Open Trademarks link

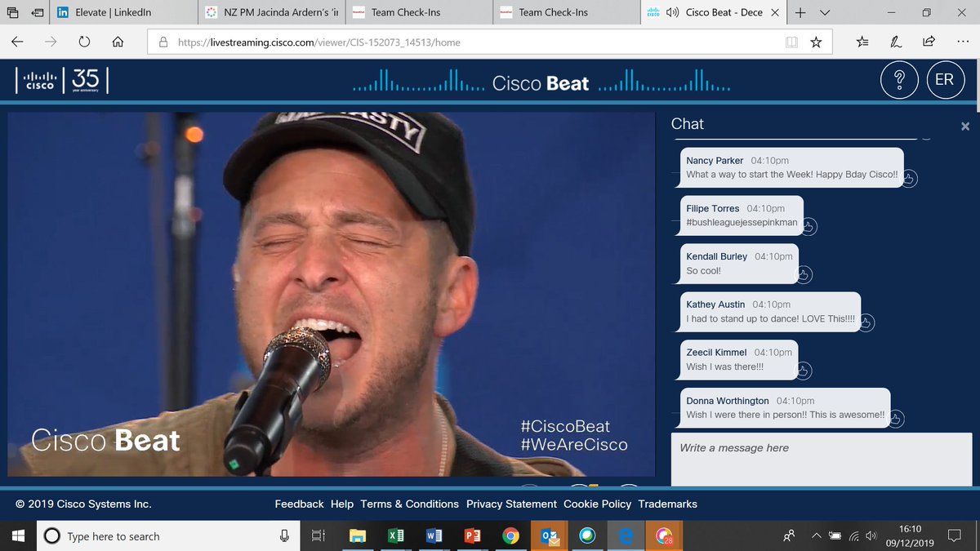(x=668, y=504)
